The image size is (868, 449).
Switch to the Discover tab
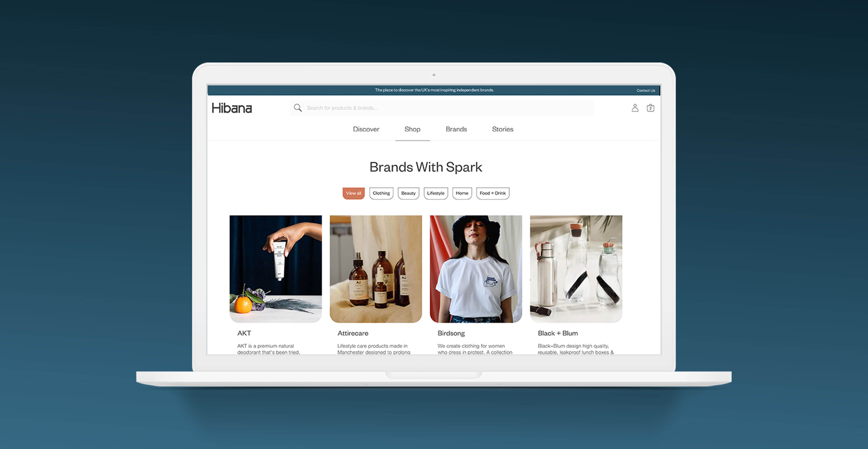(x=366, y=129)
